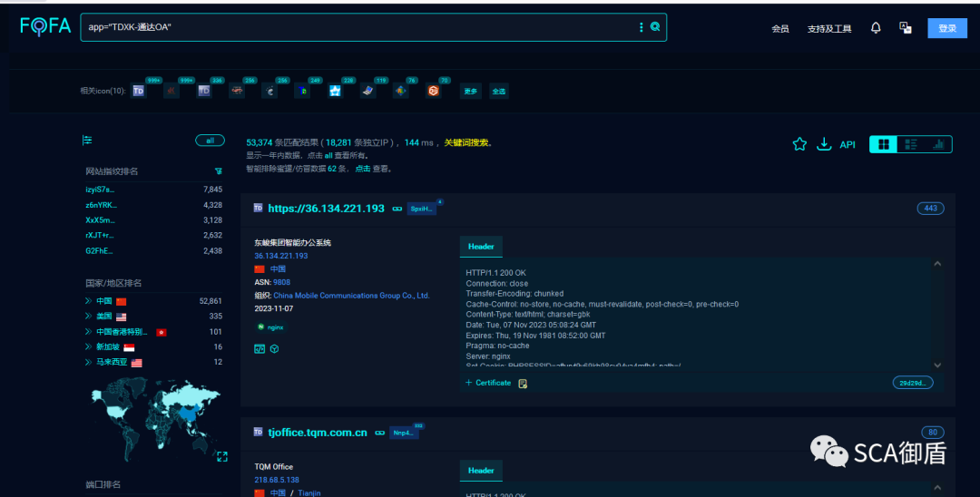Expand the 中国 country entry

coord(88,301)
